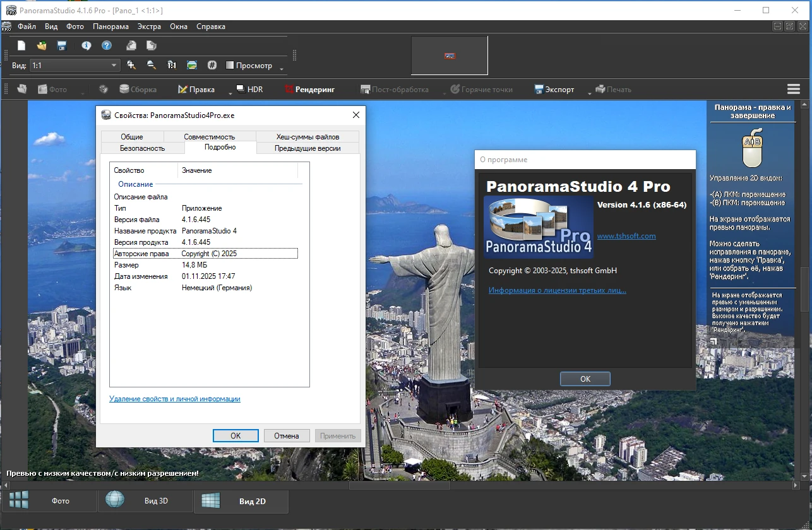
Task: Switch to the Фото view mode
Action: [49, 501]
